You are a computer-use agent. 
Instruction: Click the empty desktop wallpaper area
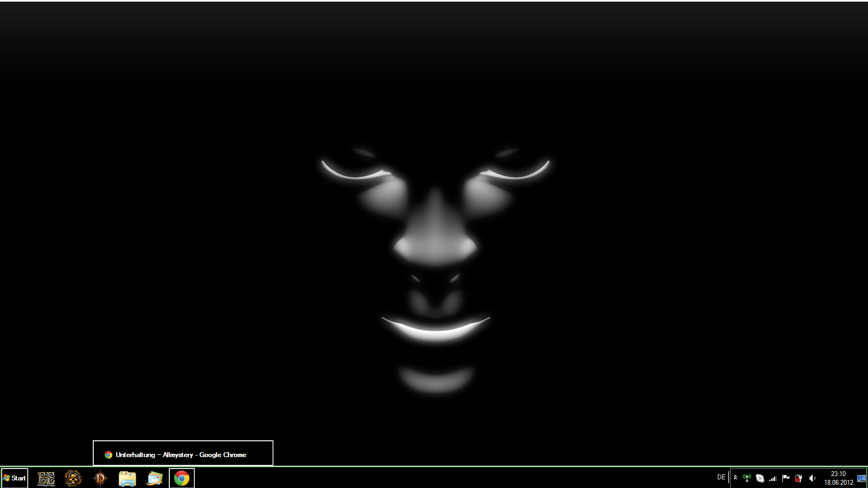click(163, 217)
